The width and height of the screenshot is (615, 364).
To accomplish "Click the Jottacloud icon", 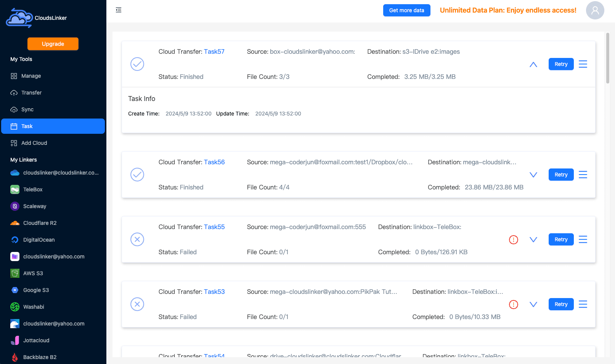I will (x=15, y=340).
